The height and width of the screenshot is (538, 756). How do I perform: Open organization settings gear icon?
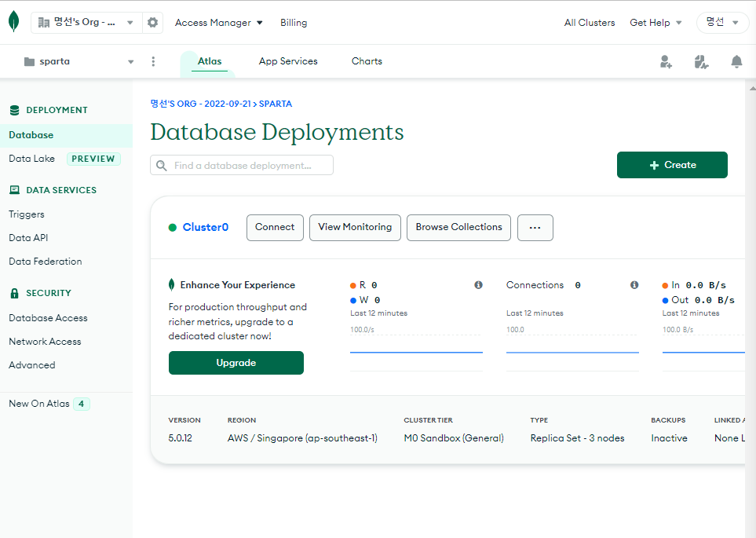(152, 23)
